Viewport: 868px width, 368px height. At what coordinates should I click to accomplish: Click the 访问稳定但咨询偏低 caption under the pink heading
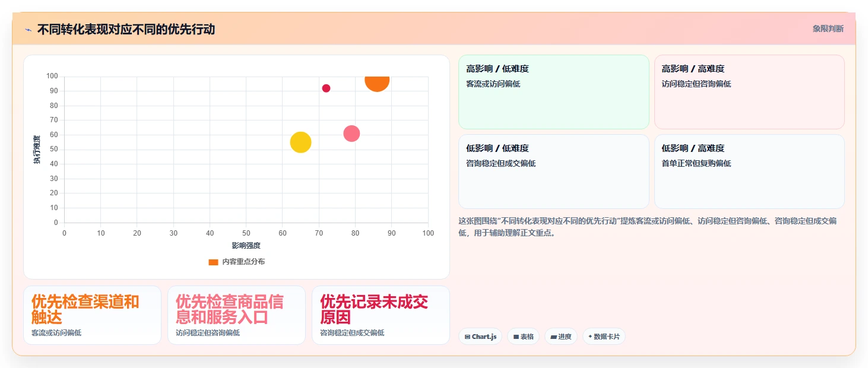pos(208,333)
